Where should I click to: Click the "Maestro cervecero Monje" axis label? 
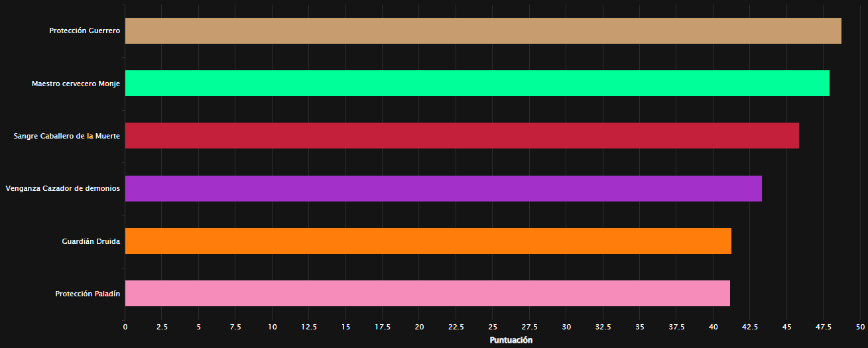(76, 84)
